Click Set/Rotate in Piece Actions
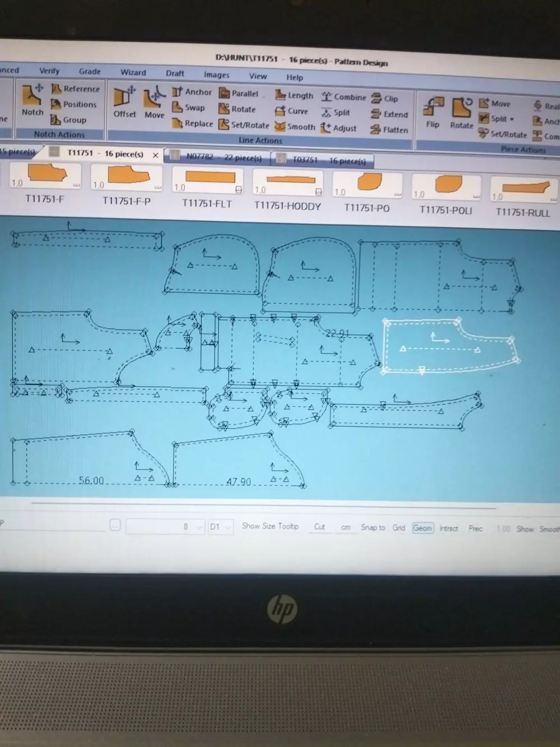Screen dimensions: 560x747 (503, 134)
